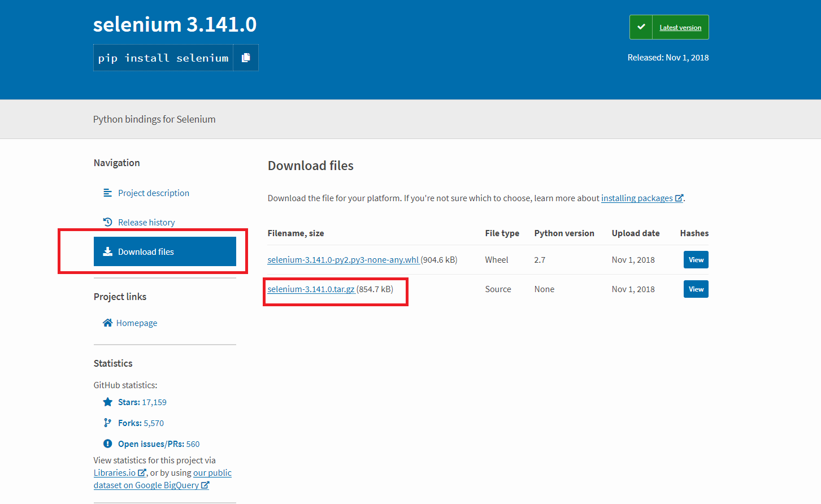821x504 pixels.
Task: Download selenium-3.141.0-py2.py3-none-any.whl file
Action: click(x=343, y=259)
